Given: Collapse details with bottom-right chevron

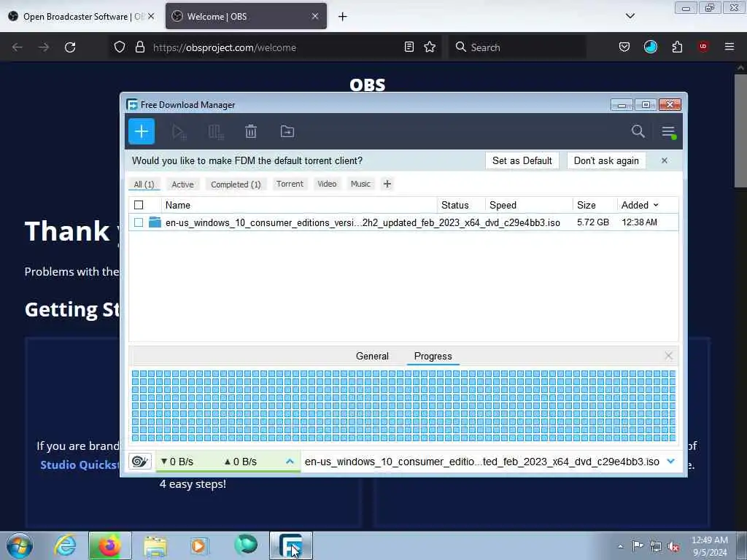Looking at the screenshot, I should [671, 461].
